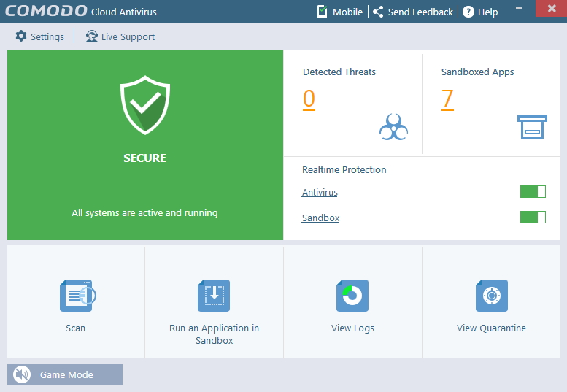Click the Game Mode muted speaker icon
The height and width of the screenshot is (392, 567).
pyautogui.click(x=22, y=374)
